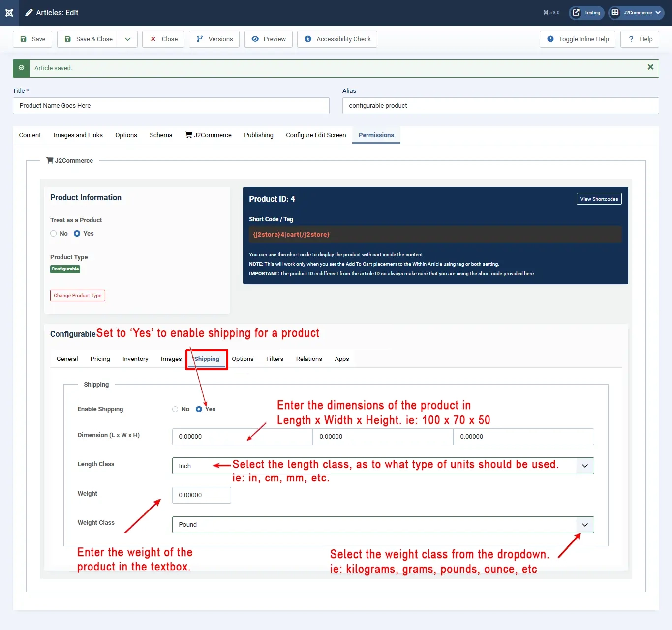Open the J2Commerce user menu dropdown
This screenshot has width=672, height=630.
tap(637, 13)
